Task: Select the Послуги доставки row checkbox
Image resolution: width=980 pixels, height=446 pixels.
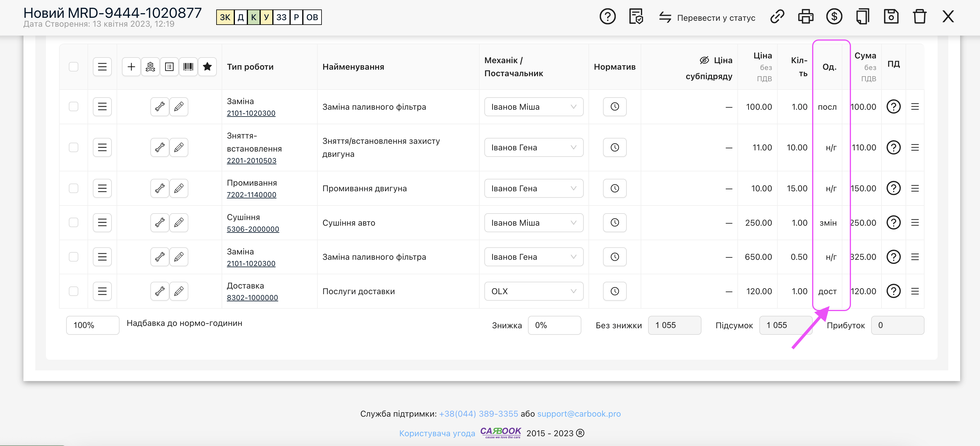Action: 74,291
